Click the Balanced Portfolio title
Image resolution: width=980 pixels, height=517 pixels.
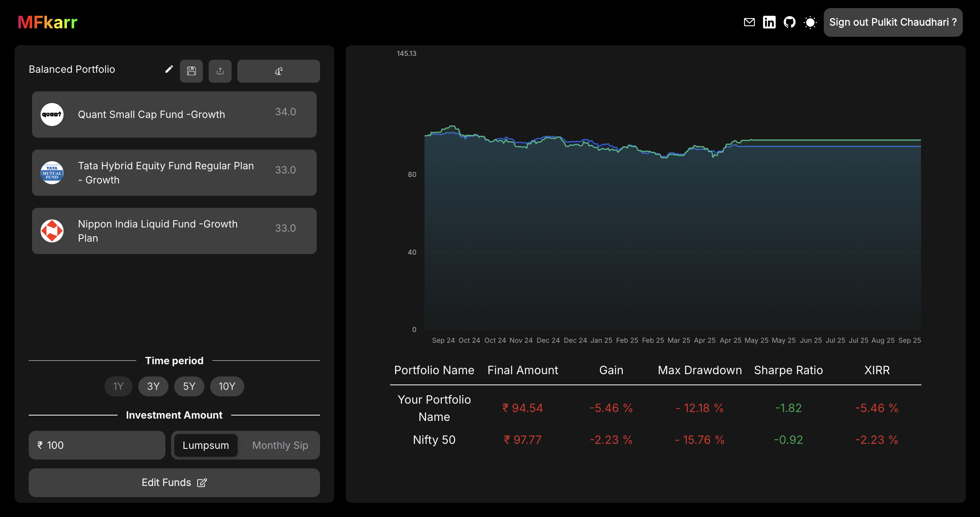(72, 69)
